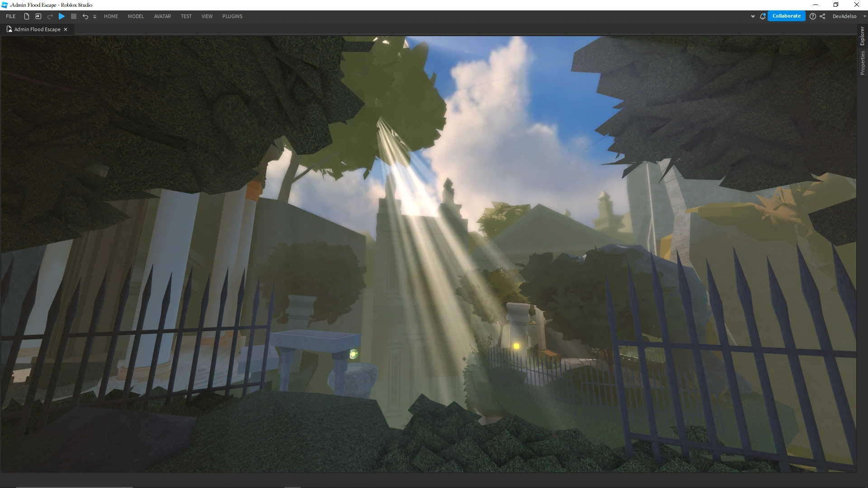Click the Share icon
The width and height of the screenshot is (868, 488).
[x=822, y=16]
